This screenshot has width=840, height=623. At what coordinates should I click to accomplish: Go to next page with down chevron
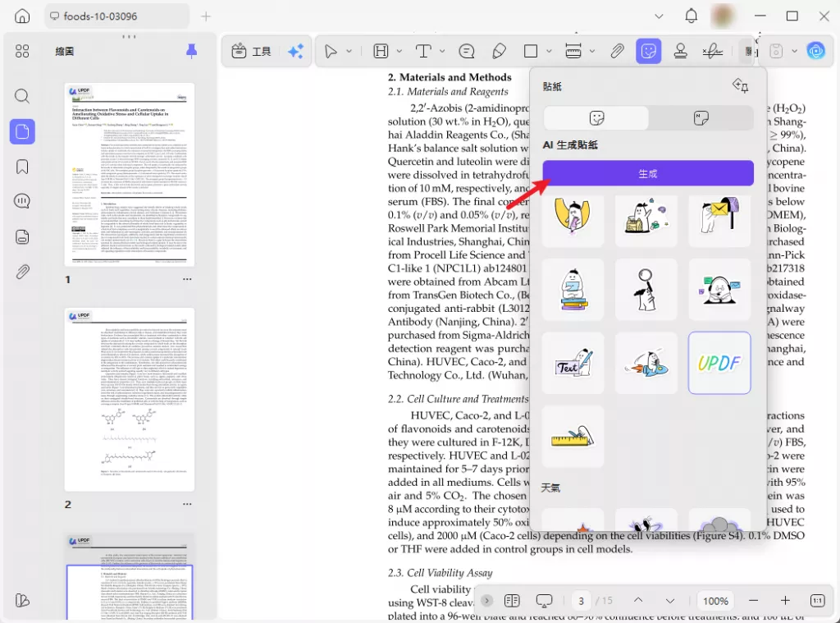(x=669, y=601)
